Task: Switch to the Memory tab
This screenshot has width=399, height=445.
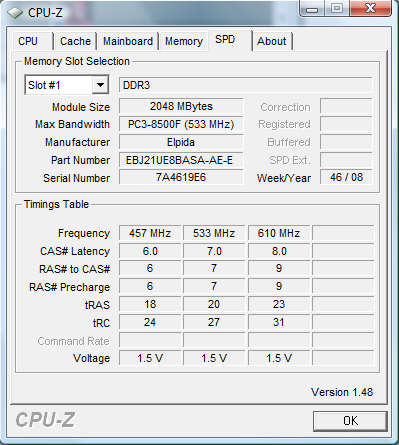Action: pyautogui.click(x=184, y=41)
